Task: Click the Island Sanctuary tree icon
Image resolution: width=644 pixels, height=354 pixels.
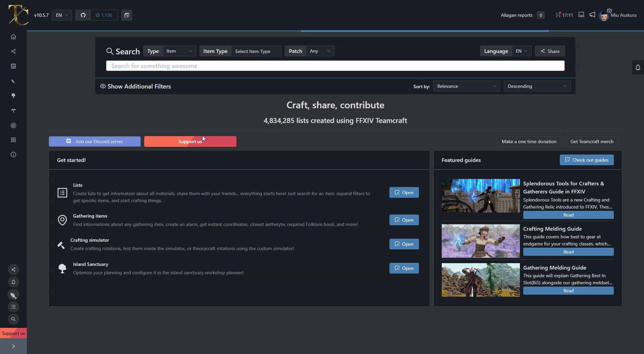Action: pos(62,269)
